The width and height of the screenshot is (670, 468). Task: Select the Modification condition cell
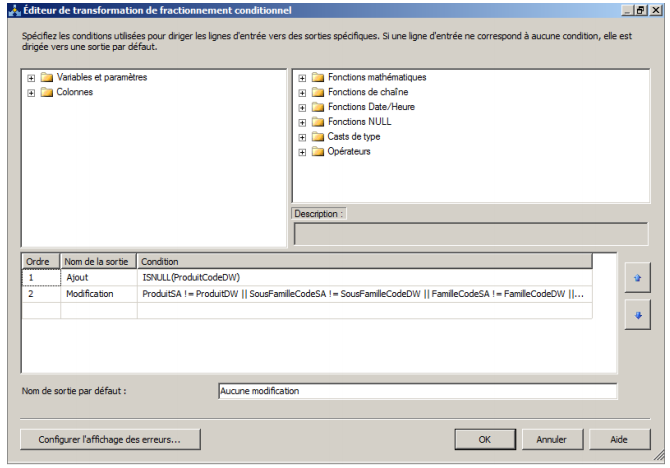pyautogui.click(x=364, y=294)
